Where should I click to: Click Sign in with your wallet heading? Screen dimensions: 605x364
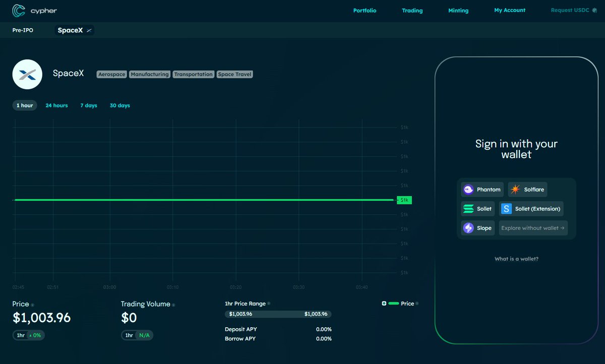tap(516, 149)
